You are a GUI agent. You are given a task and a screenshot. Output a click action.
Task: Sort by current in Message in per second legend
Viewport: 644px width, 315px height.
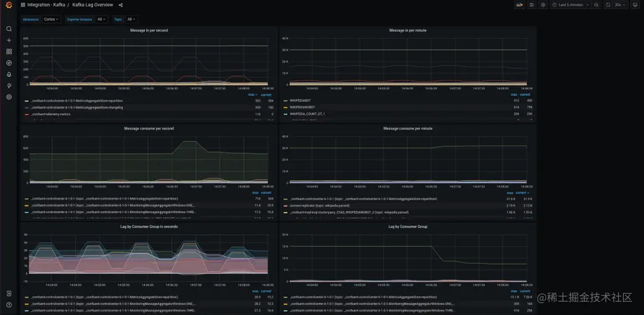click(x=266, y=95)
